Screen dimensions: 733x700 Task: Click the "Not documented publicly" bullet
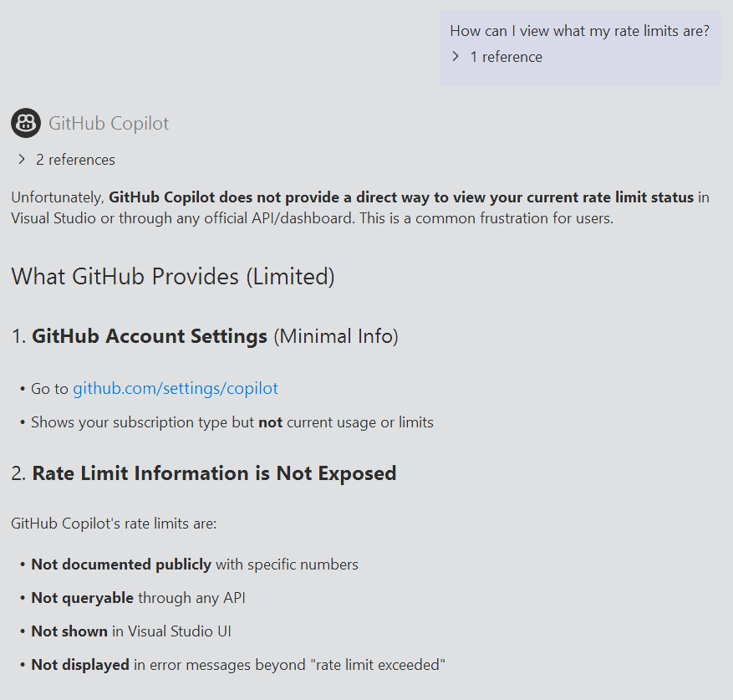pos(121,565)
